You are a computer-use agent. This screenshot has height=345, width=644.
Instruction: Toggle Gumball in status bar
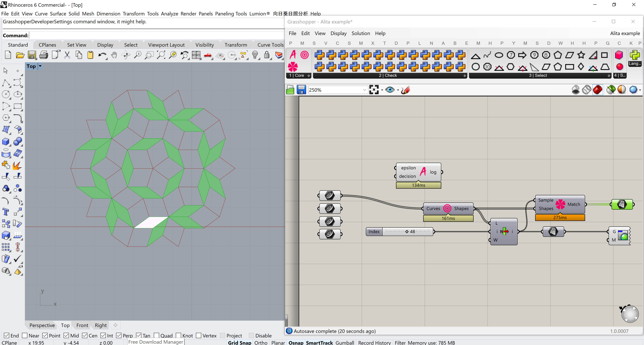[344, 342]
